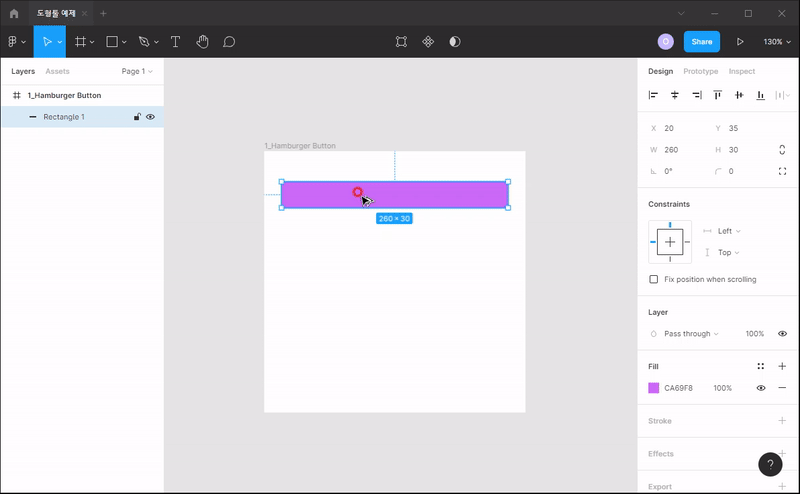The image size is (800, 494).
Task: Open the fill style library icon
Action: (x=761, y=366)
